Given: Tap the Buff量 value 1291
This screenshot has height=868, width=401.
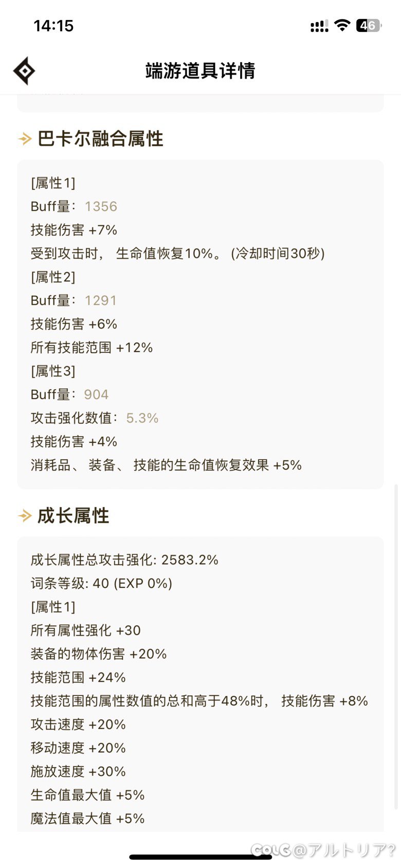Looking at the screenshot, I should point(100,300).
